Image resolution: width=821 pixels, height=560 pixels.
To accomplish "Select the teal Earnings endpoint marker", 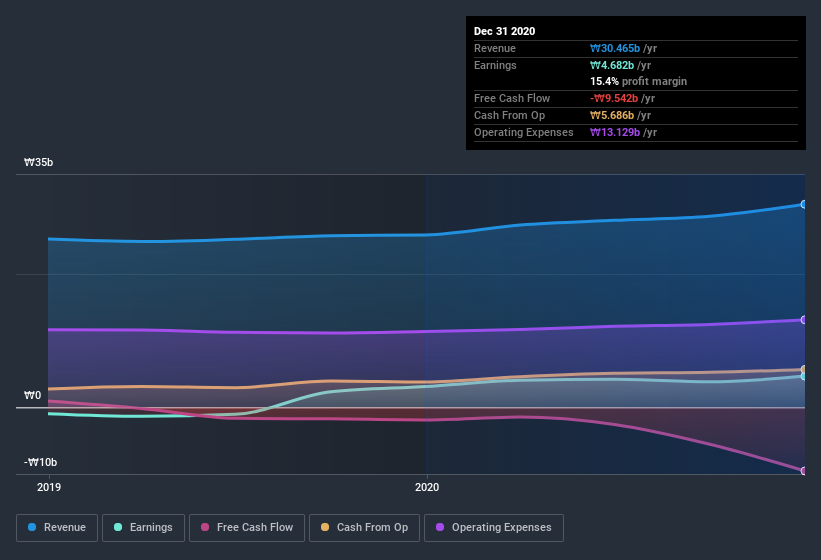I will pyautogui.click(x=803, y=376).
